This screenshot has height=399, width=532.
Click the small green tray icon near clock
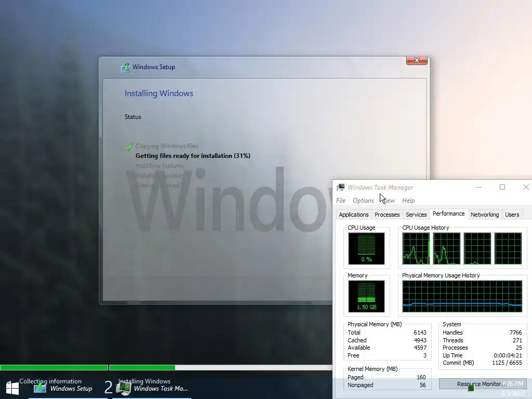pos(471,389)
